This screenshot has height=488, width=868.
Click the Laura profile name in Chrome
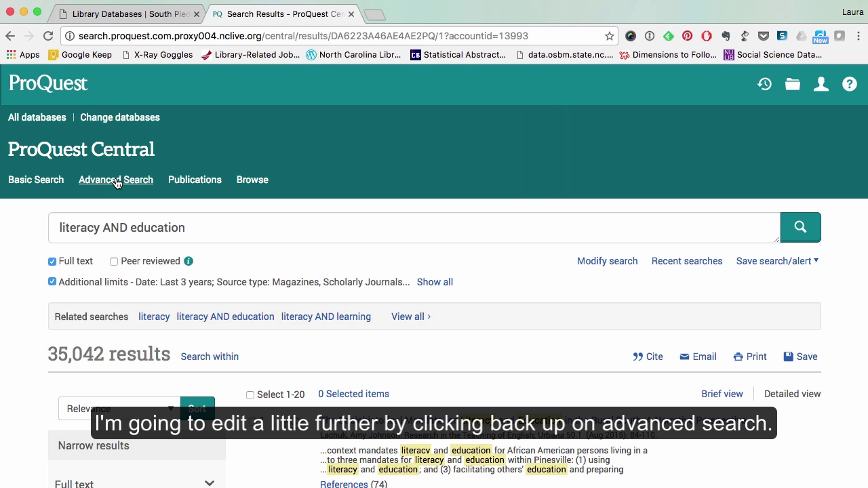[852, 12]
